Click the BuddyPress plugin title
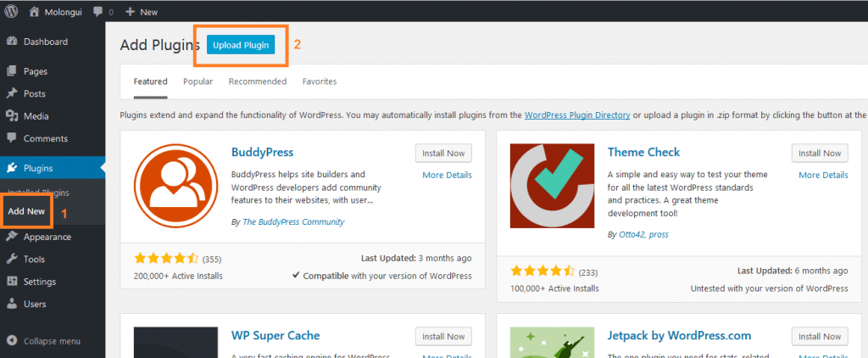 click(x=263, y=152)
